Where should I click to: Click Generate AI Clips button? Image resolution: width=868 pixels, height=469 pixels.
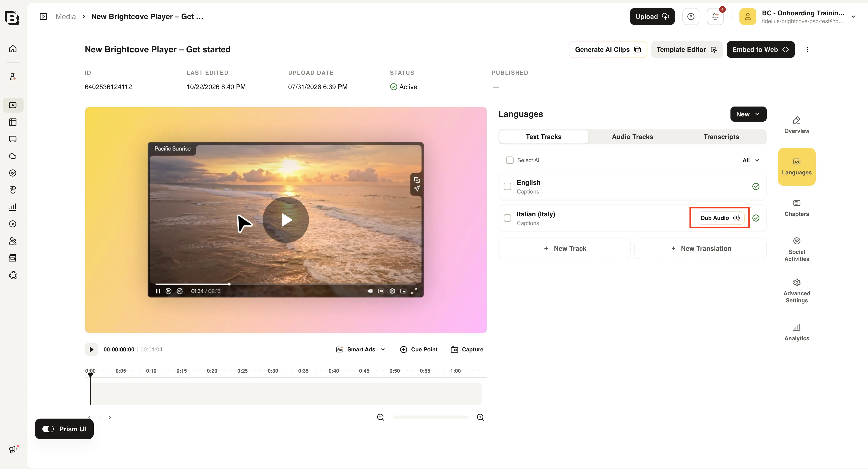608,49
